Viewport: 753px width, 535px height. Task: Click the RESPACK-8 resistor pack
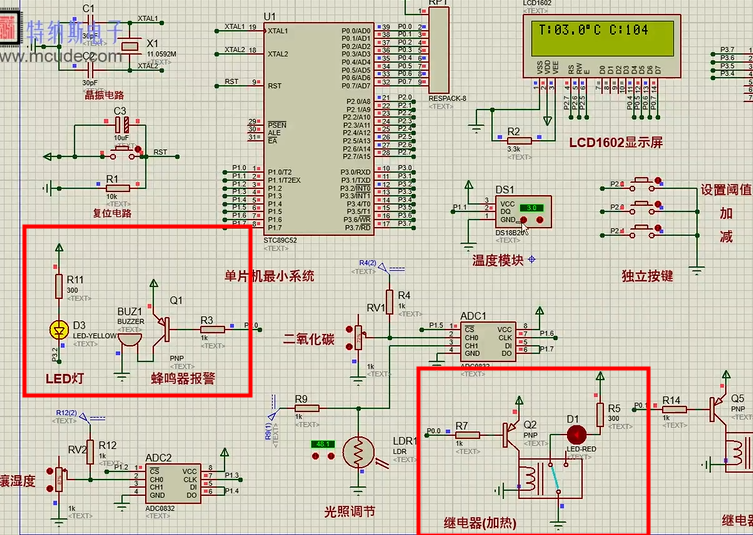click(x=438, y=50)
